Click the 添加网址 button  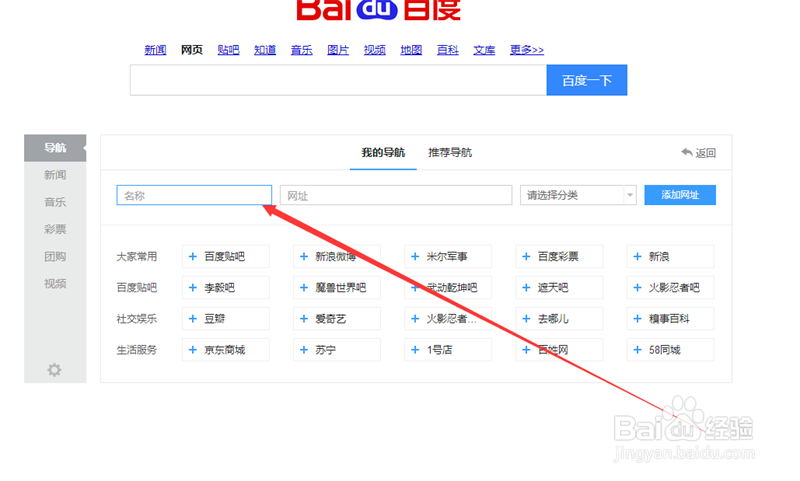click(680, 195)
